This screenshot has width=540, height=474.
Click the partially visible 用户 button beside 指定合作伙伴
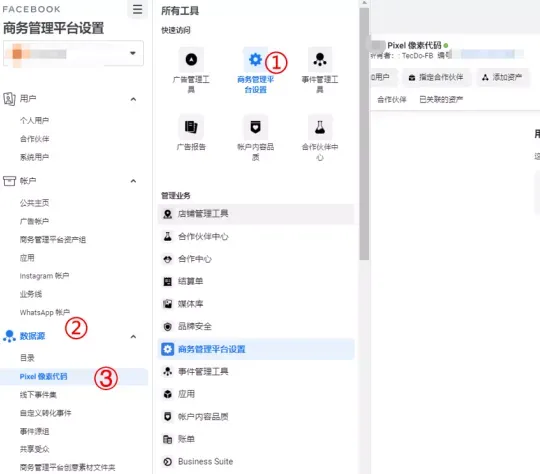tap(383, 78)
